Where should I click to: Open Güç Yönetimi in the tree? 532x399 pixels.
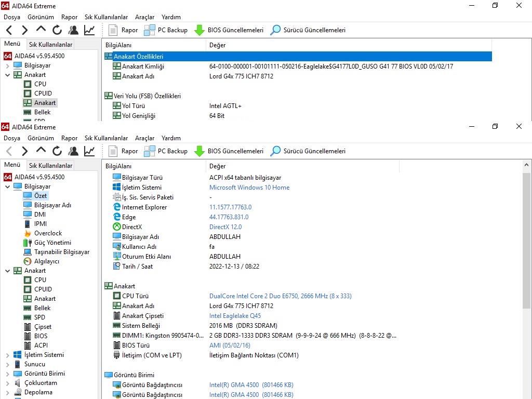52,243
